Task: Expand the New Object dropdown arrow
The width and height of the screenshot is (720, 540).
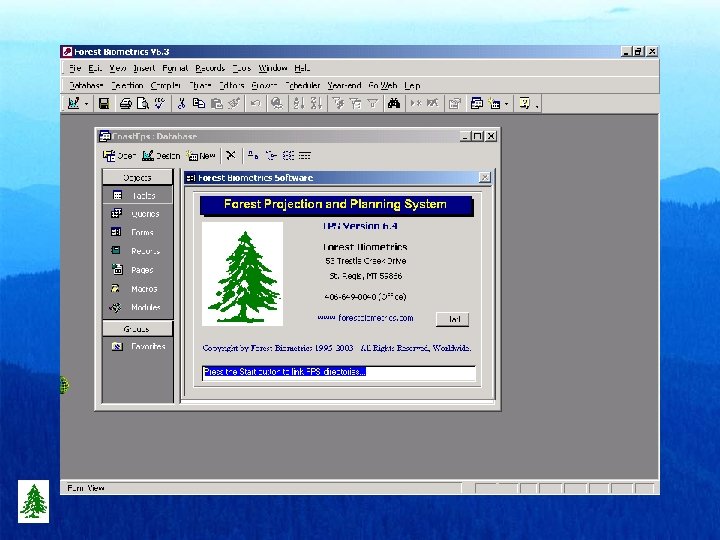Action: coord(506,104)
